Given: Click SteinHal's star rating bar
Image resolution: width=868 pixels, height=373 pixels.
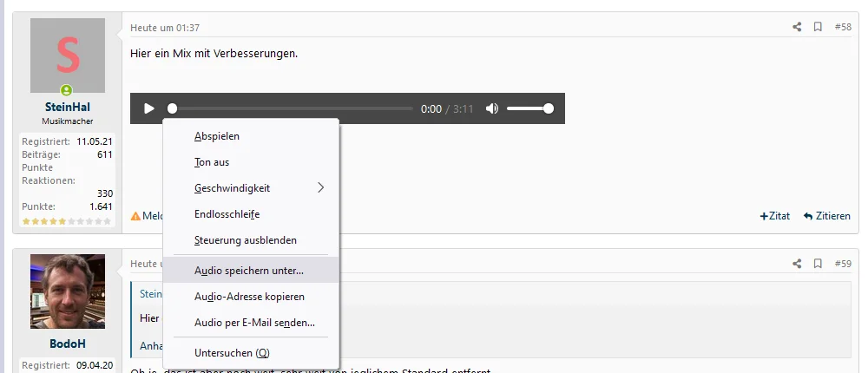Looking at the screenshot, I should [x=67, y=221].
